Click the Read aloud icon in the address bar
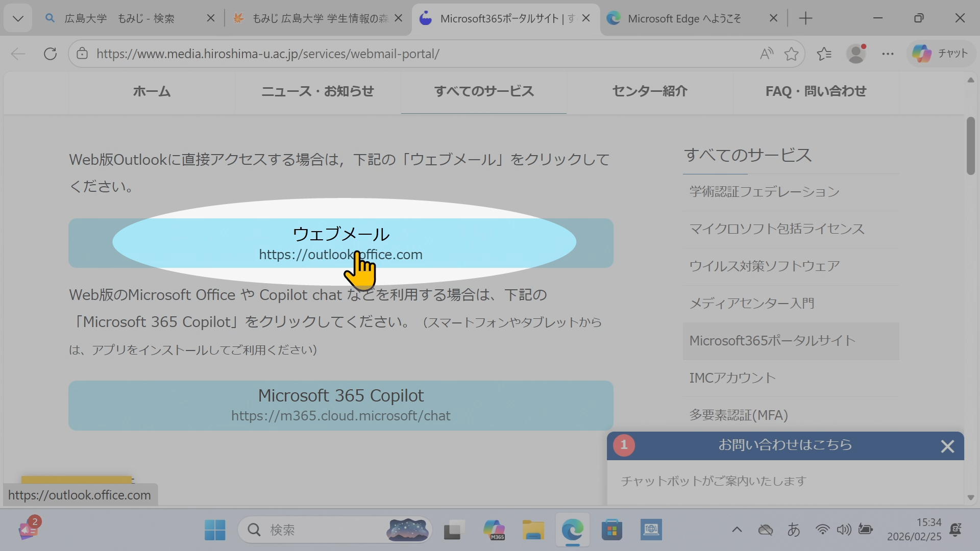This screenshot has height=551, width=980. (x=766, y=53)
